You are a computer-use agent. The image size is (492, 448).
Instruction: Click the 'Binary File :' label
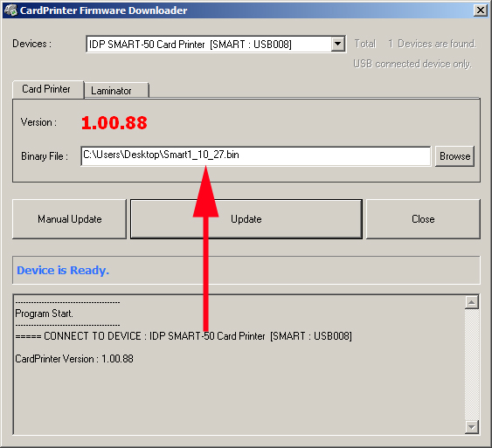coord(45,155)
